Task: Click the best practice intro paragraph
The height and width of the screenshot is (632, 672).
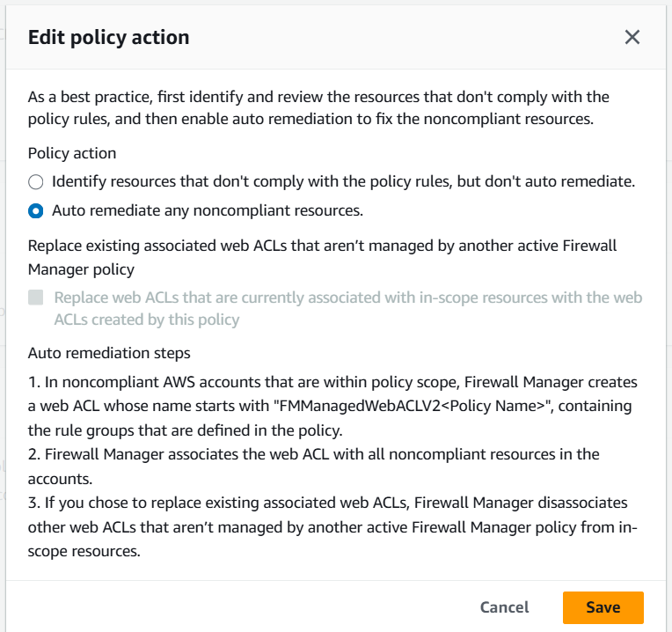Action: 318,107
